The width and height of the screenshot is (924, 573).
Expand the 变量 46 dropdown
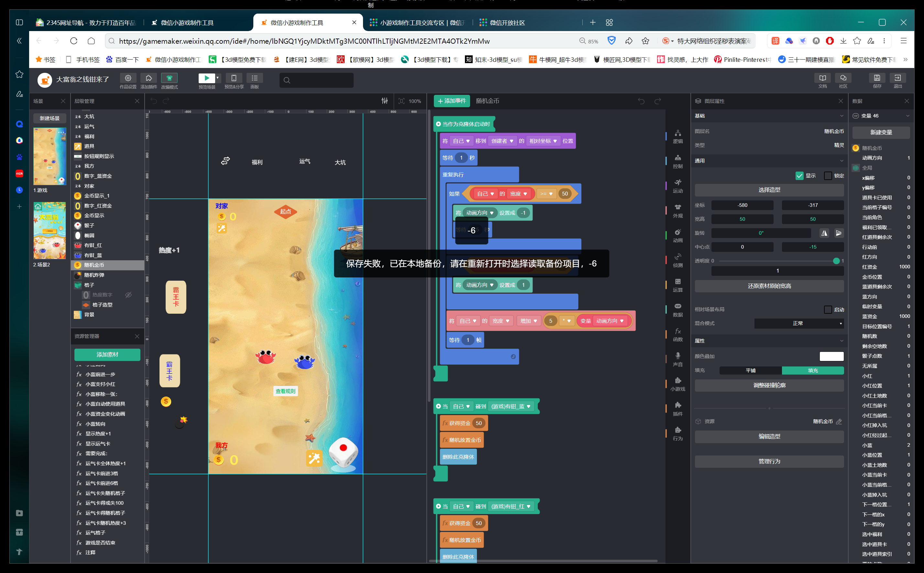pos(907,116)
